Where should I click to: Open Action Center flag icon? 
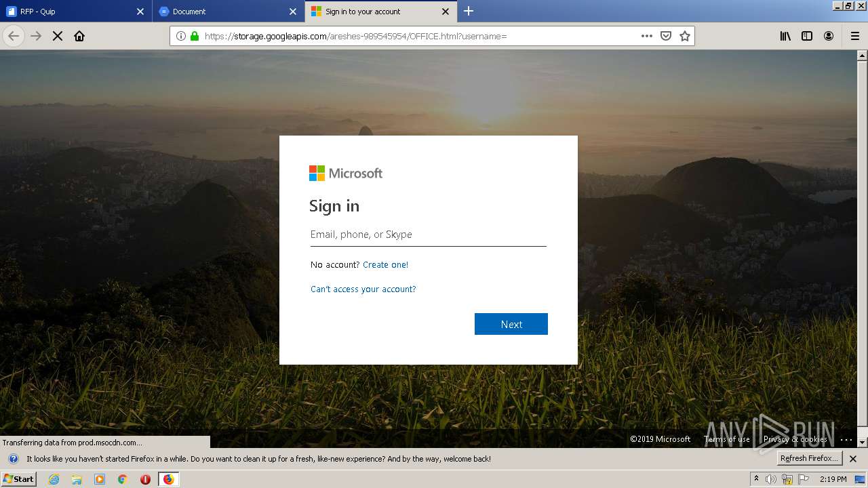[804, 479]
